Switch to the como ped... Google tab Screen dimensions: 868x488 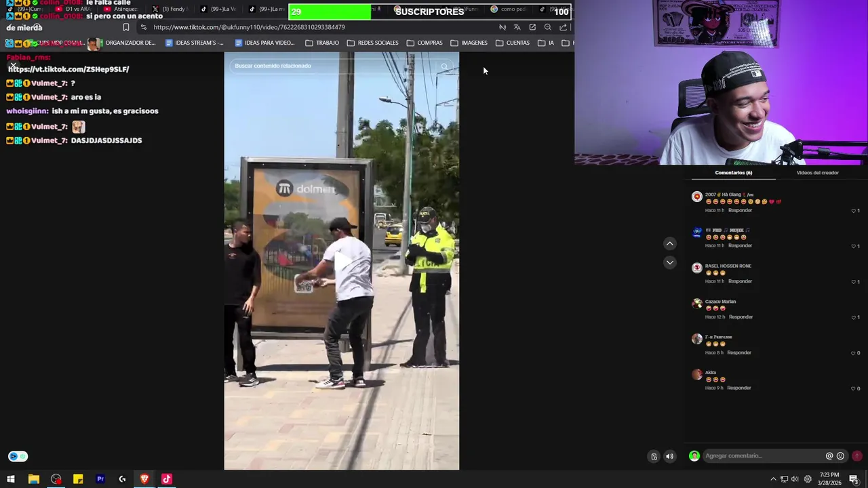(x=509, y=9)
